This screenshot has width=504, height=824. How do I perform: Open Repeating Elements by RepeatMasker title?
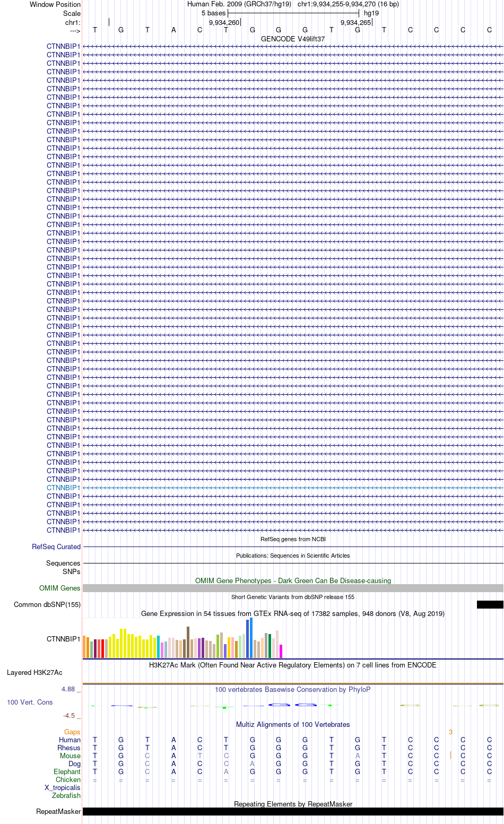point(293,804)
